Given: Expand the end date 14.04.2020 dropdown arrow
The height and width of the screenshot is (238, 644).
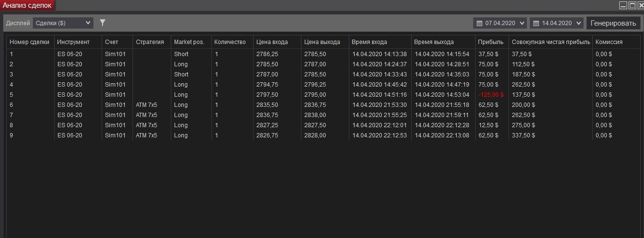Looking at the screenshot, I should pos(579,23).
